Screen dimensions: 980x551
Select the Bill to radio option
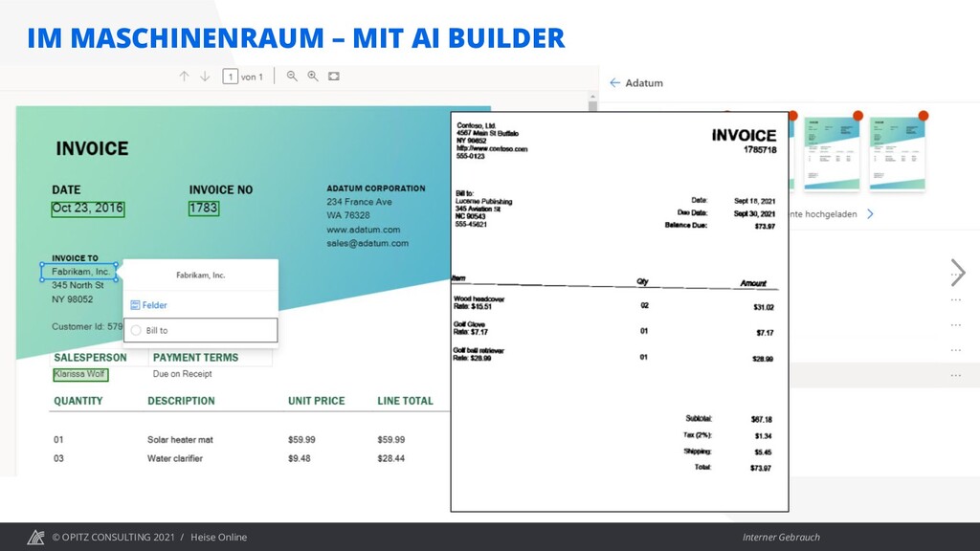136,330
